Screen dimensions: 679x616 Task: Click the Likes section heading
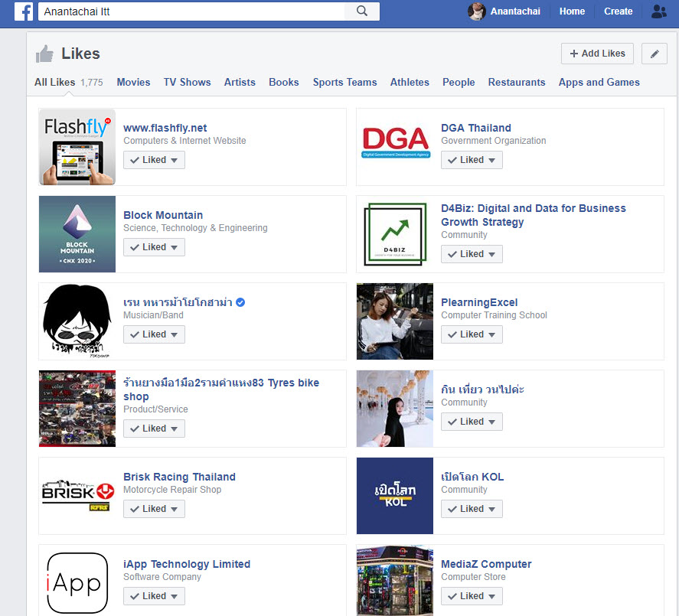coord(80,54)
